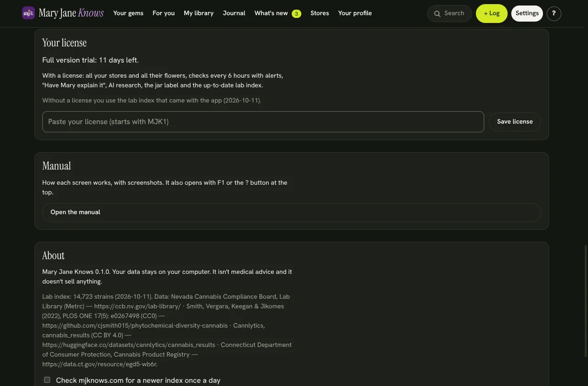Click the "Mary Jane Knows 0.1.0" version text

pos(76,272)
